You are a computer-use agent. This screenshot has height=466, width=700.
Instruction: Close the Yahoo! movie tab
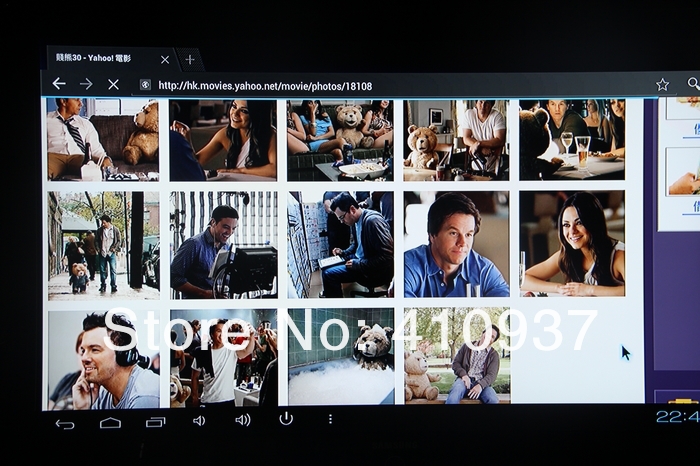click(165, 59)
